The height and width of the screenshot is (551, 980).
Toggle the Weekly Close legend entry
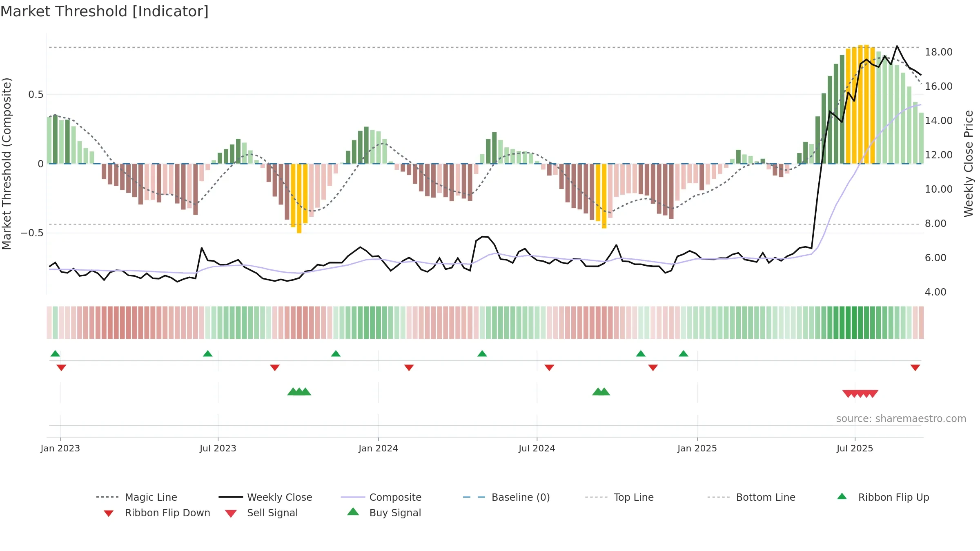(x=265, y=497)
